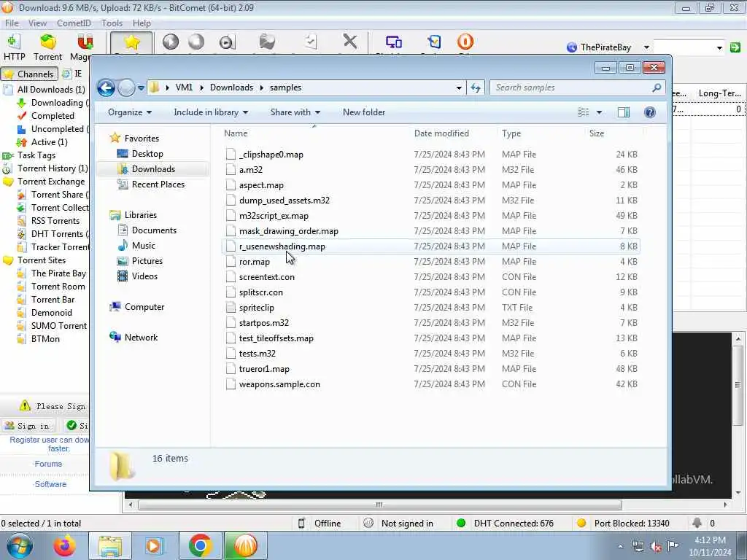Click the bell notification icon in BitComet status bar
This screenshot has height=560, width=747.
click(697, 523)
